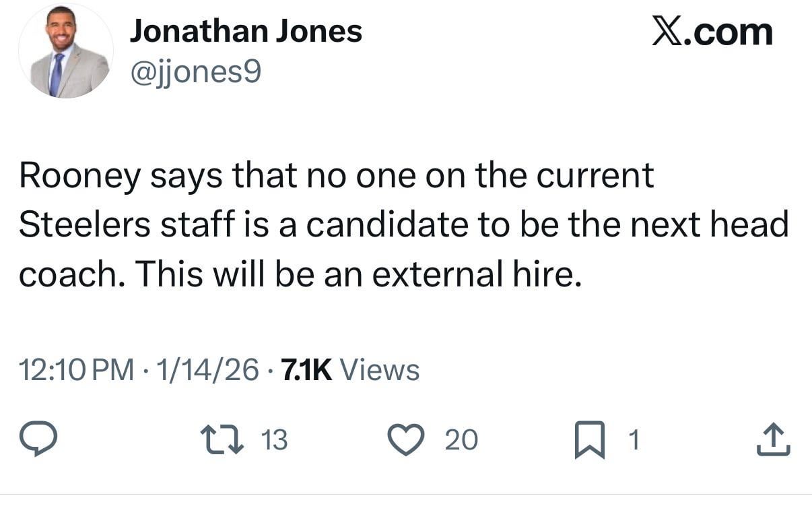
Task: Click the X.com logo
Action: (712, 30)
